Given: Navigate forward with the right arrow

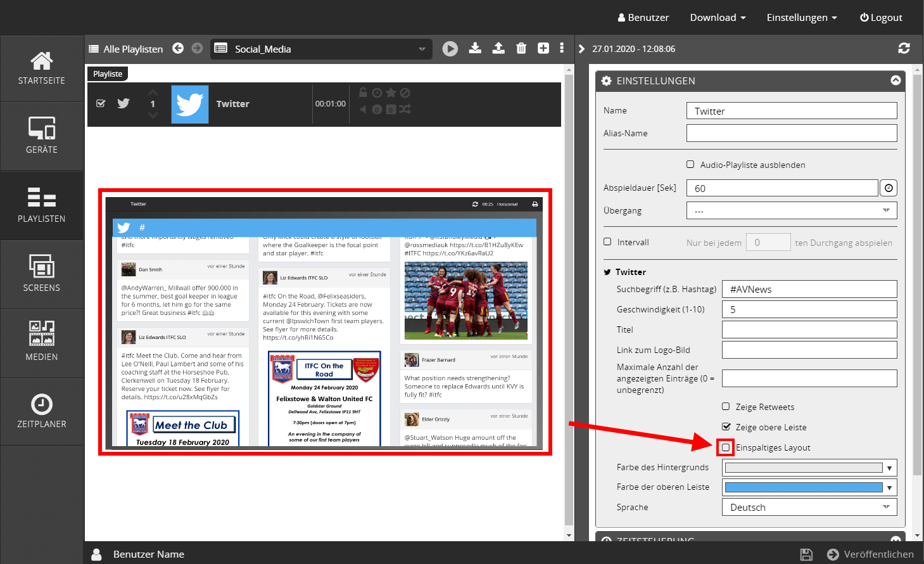Looking at the screenshot, I should click(x=197, y=48).
